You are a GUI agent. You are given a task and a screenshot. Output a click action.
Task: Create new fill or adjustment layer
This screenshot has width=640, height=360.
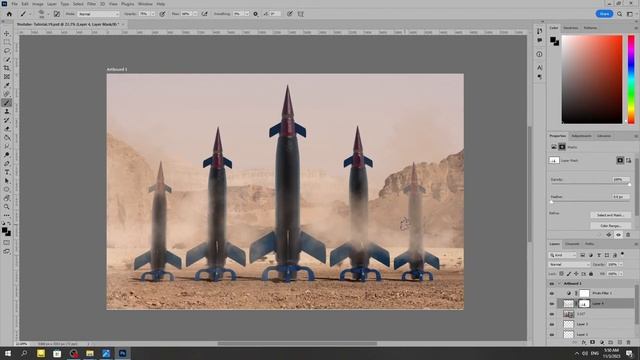click(602, 342)
